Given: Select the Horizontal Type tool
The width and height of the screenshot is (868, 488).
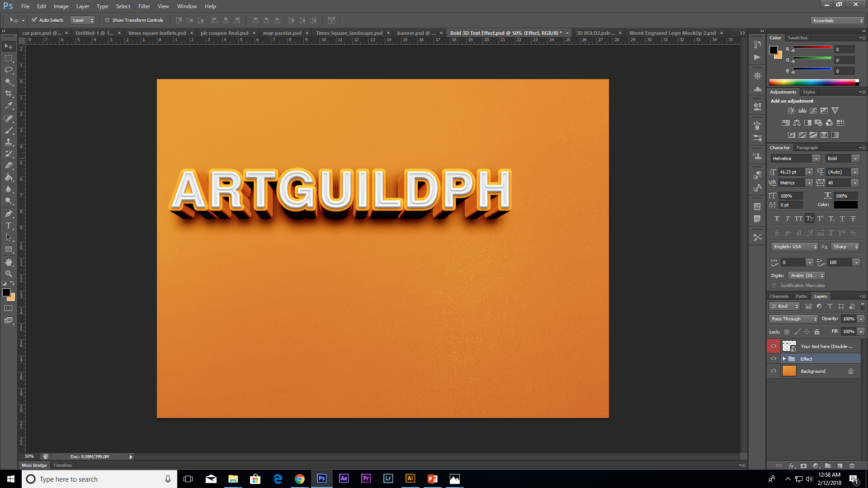Looking at the screenshot, I should tap(9, 225).
